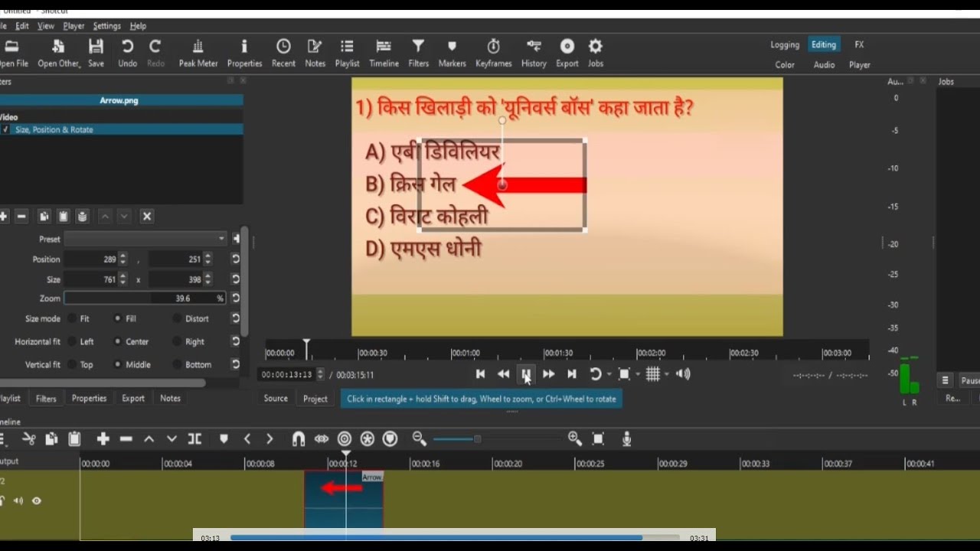
Task: Select the Distort size mode radio button
Action: click(x=177, y=318)
